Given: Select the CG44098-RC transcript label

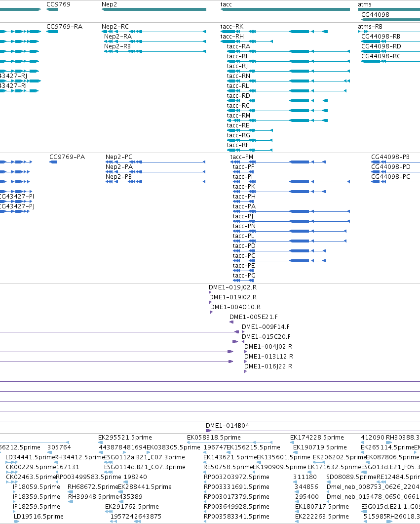Looking at the screenshot, I should [x=381, y=56].
